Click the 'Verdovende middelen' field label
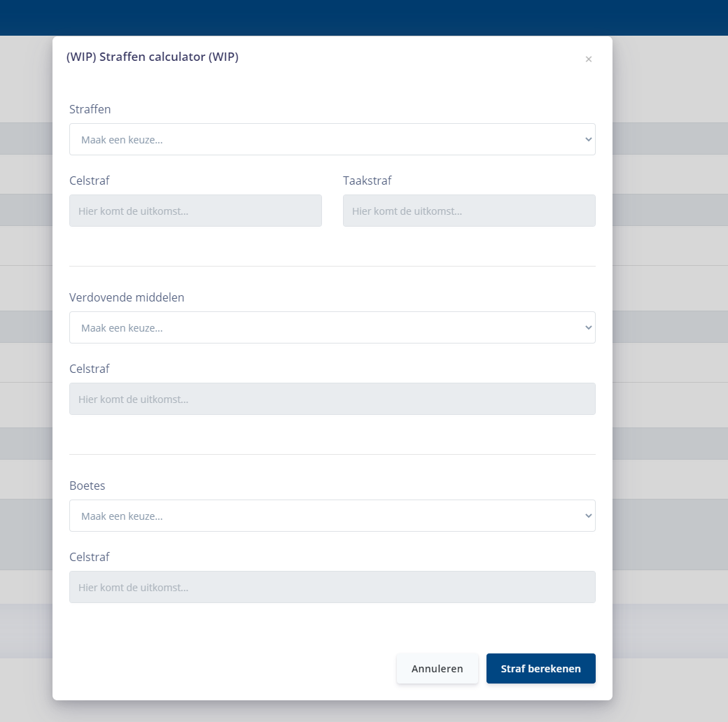Viewport: 728px width, 722px height. tap(127, 297)
